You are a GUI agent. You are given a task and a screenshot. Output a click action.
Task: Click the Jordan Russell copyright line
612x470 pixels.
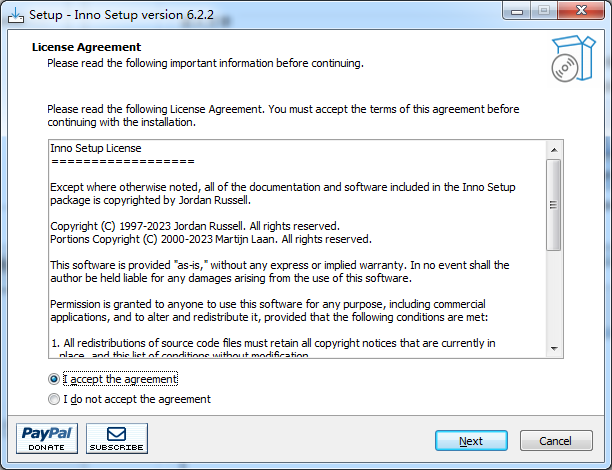point(195,226)
